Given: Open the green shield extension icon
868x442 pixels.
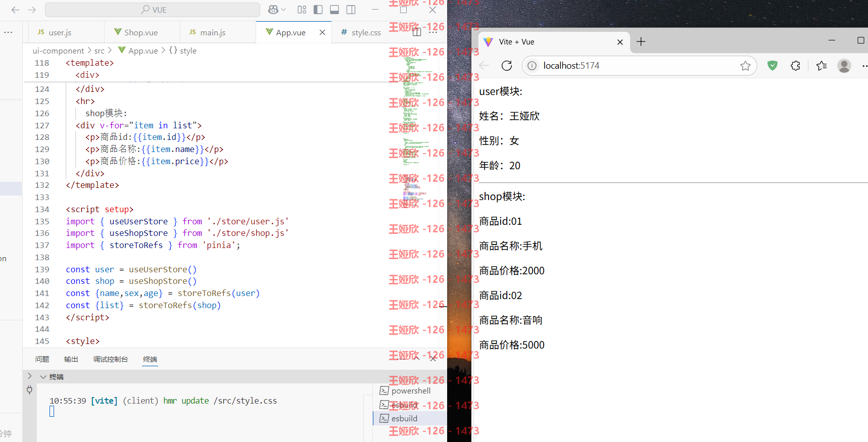Looking at the screenshot, I should (x=772, y=66).
